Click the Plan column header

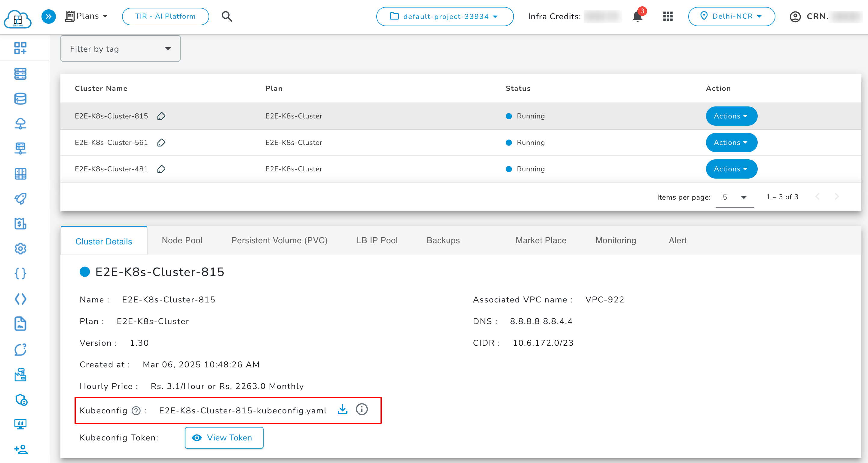click(x=274, y=88)
